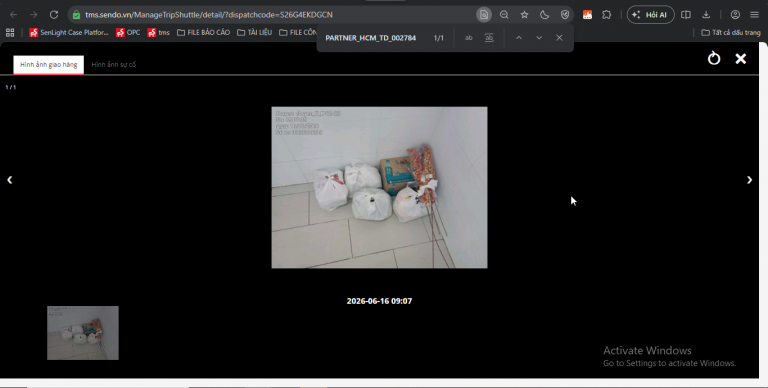The image size is (768, 388).
Task: Expand the FILE BÁO CÁO bookmark folder
Action: [203, 32]
